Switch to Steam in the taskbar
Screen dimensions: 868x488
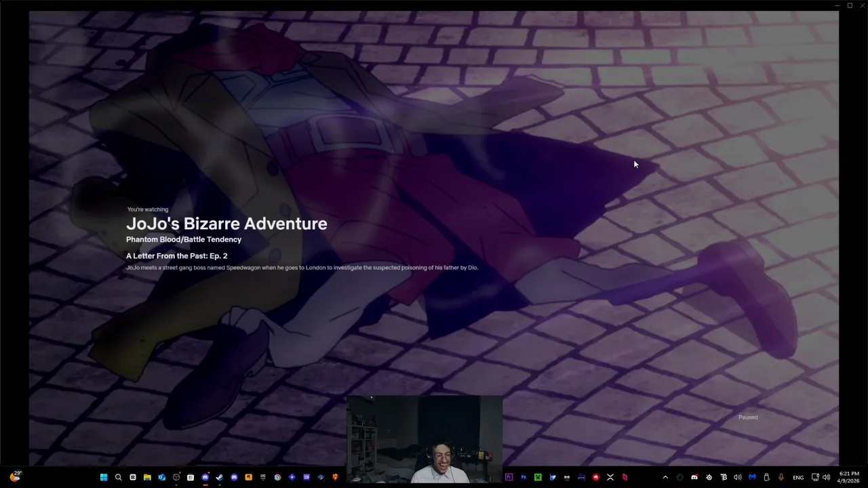pos(219,477)
